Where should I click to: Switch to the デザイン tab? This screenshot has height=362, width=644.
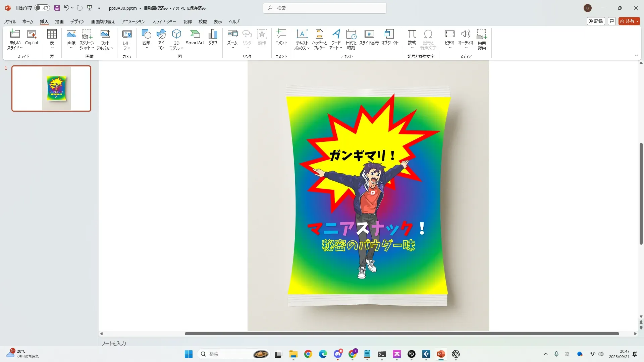[77, 21]
